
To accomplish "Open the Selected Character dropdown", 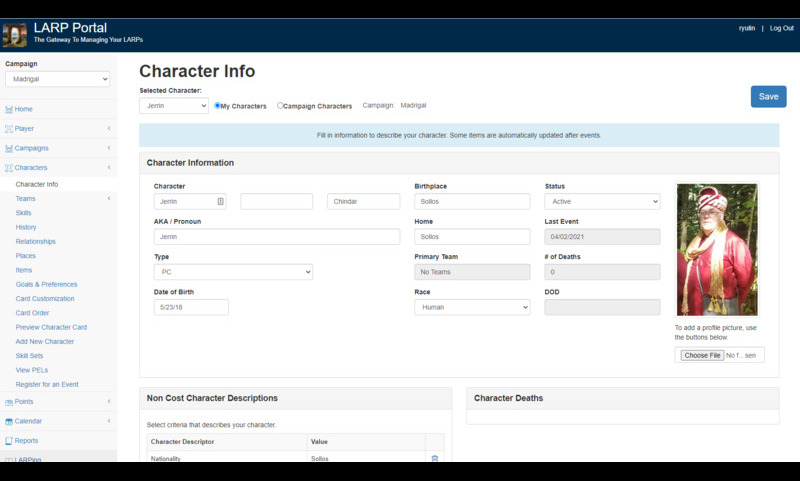I will click(174, 105).
